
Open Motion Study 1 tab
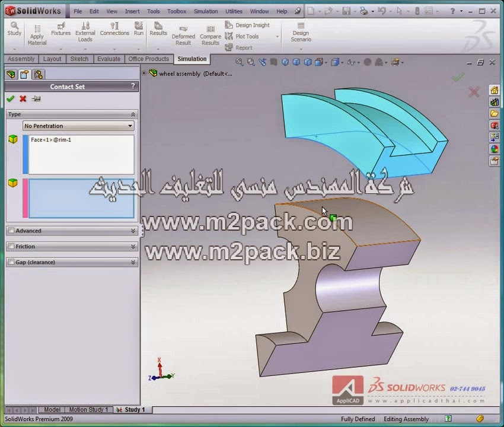click(x=89, y=410)
